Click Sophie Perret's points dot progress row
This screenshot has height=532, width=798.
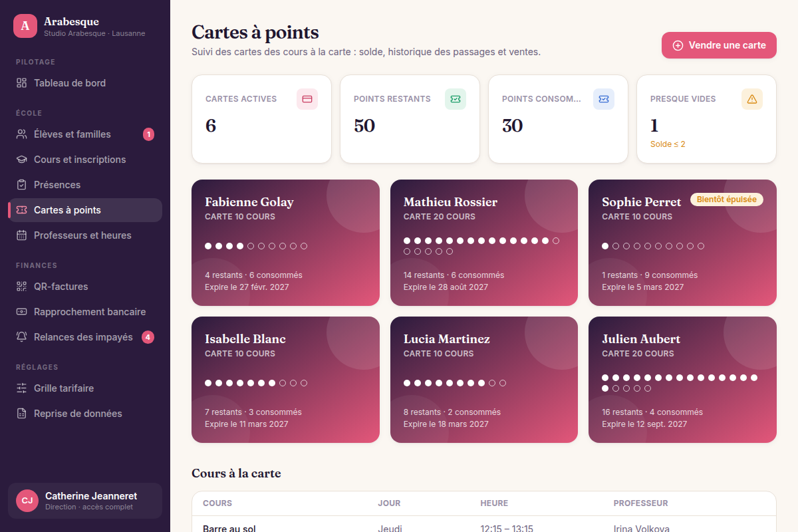[653, 246]
